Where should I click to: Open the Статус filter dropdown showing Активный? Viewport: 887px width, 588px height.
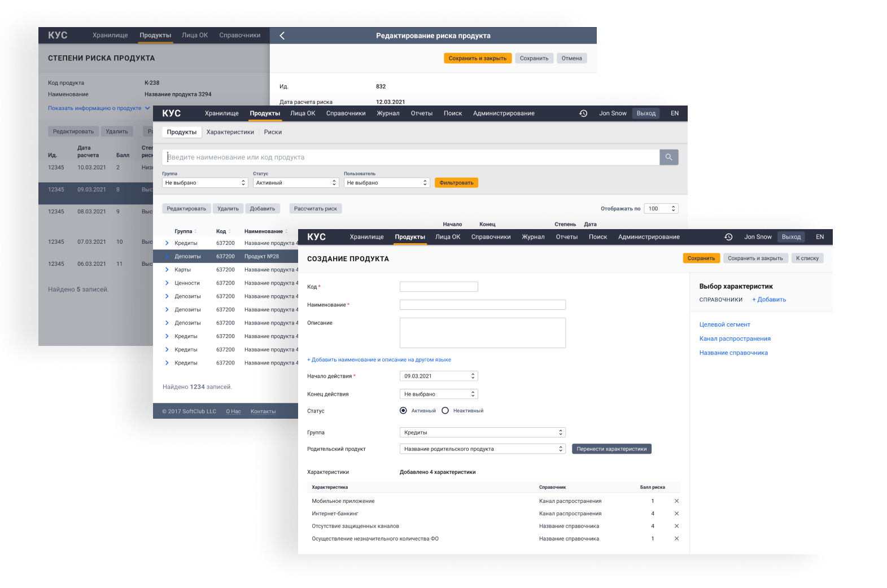pyautogui.click(x=296, y=183)
